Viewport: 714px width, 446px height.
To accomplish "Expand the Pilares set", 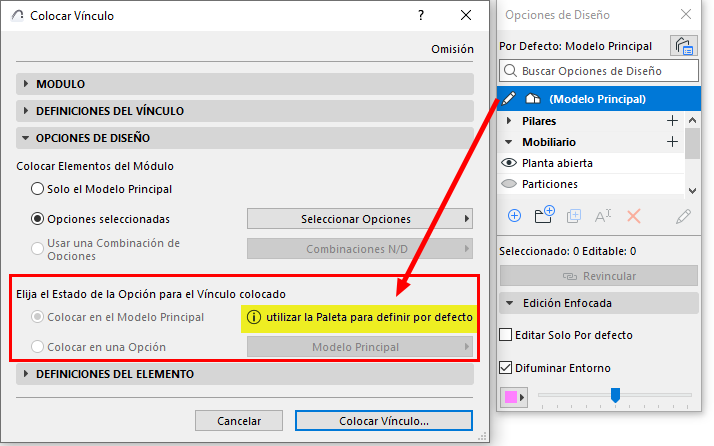I will coord(509,121).
